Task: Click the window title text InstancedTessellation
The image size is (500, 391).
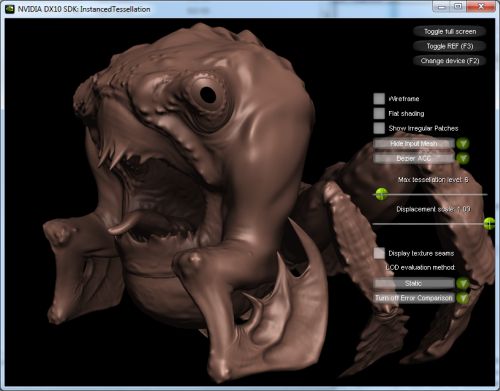Action: pos(115,9)
